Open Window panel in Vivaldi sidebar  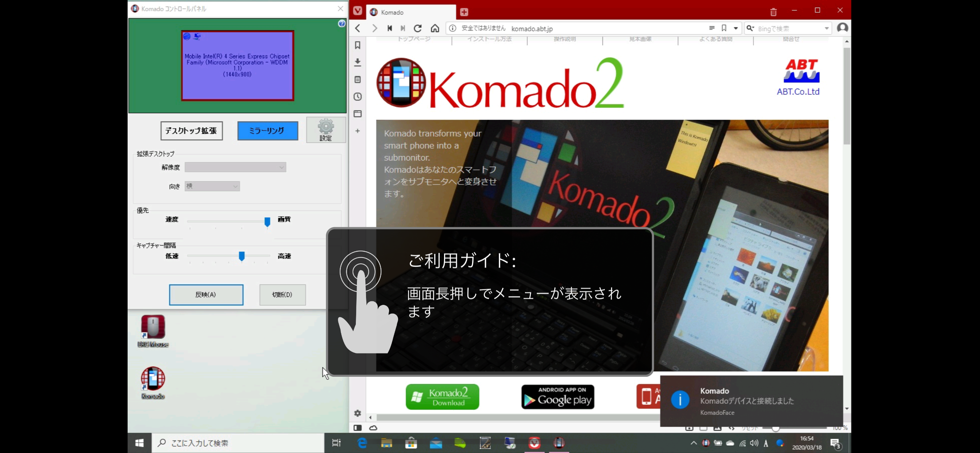tap(358, 113)
